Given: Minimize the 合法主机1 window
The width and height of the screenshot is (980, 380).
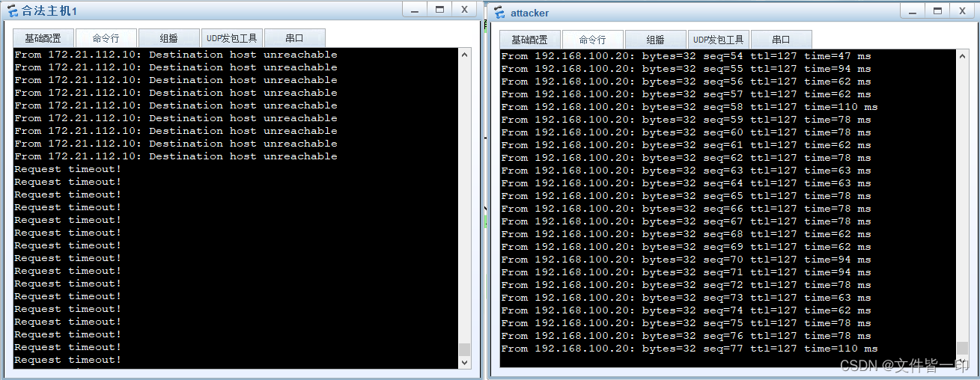Looking at the screenshot, I should click(x=415, y=10).
